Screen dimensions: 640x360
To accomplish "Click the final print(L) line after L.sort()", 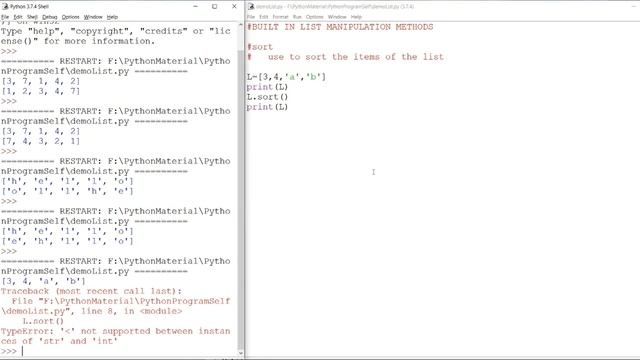I will click(267, 107).
